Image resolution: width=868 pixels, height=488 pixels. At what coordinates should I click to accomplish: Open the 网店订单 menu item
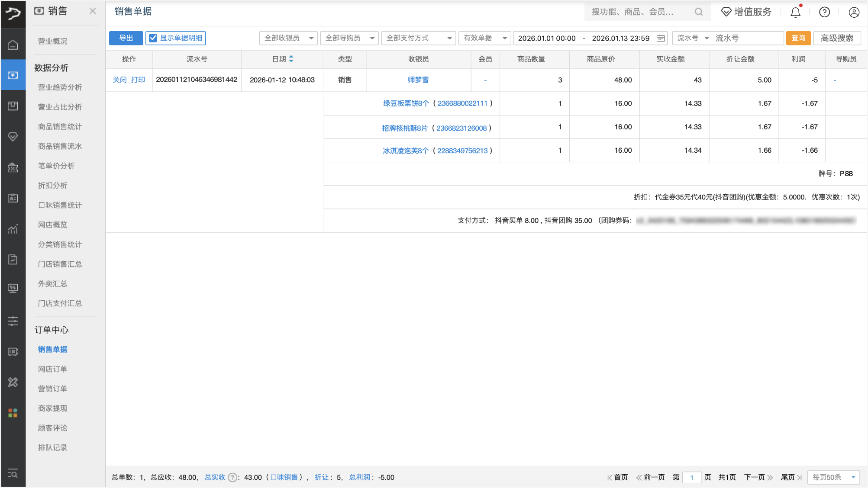(x=52, y=369)
